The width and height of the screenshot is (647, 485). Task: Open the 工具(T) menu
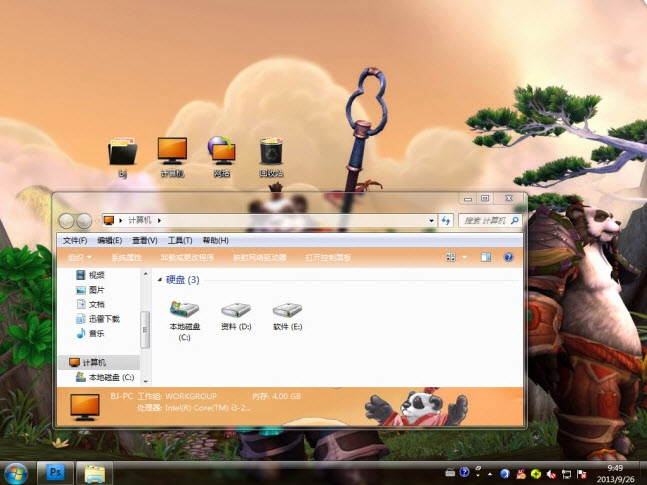[x=180, y=240]
